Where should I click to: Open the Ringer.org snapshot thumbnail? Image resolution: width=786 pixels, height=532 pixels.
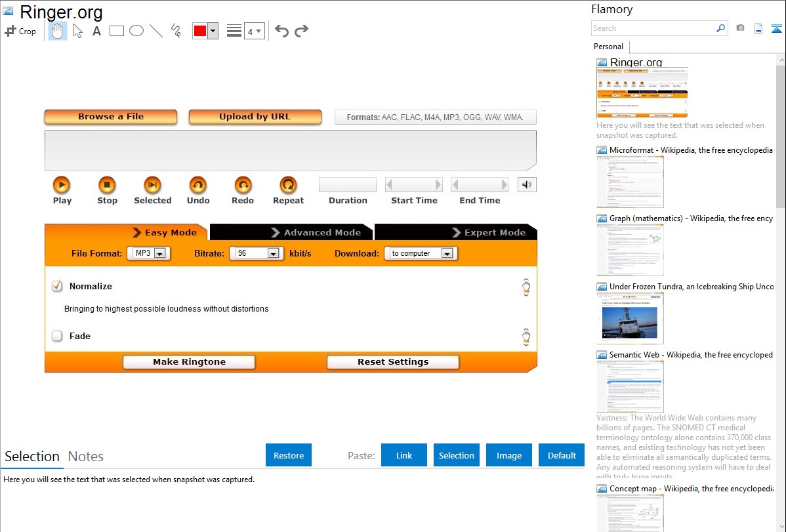click(x=642, y=92)
